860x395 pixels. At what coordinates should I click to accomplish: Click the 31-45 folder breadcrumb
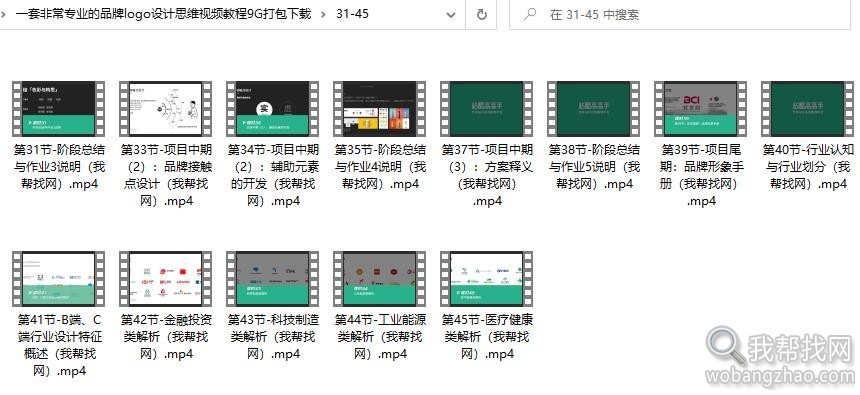[352, 14]
